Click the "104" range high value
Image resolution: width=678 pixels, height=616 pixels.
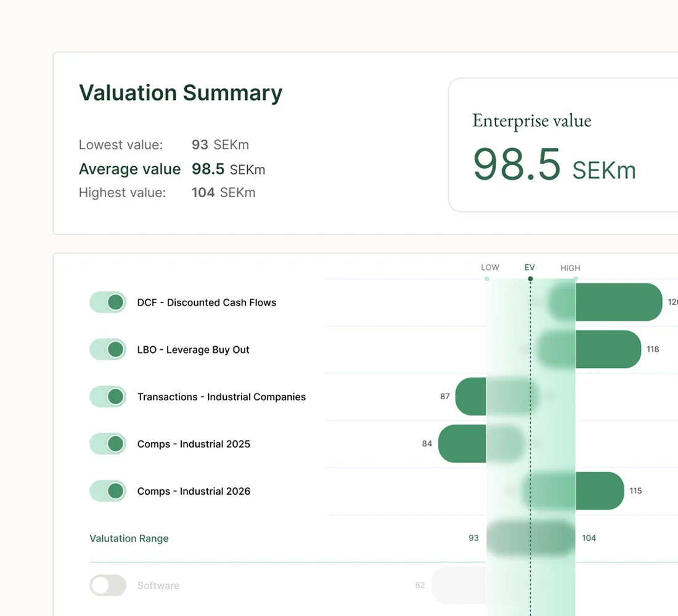589,538
